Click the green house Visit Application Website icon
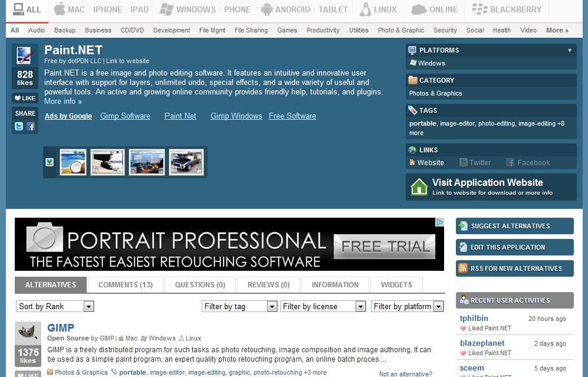 click(x=419, y=186)
